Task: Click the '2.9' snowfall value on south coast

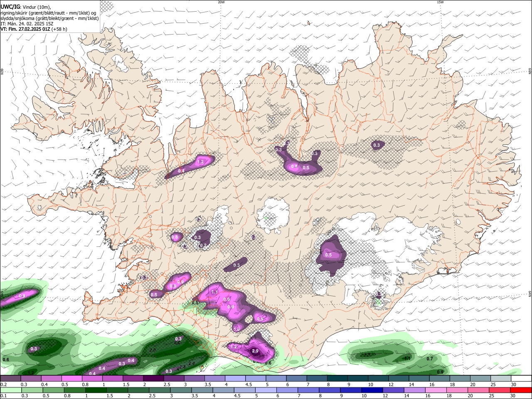Action: (255, 351)
